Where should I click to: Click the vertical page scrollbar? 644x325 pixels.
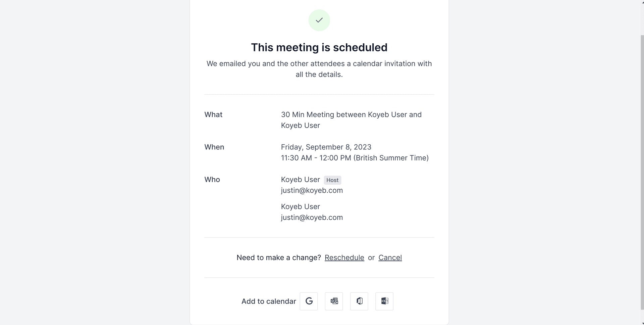click(642, 168)
